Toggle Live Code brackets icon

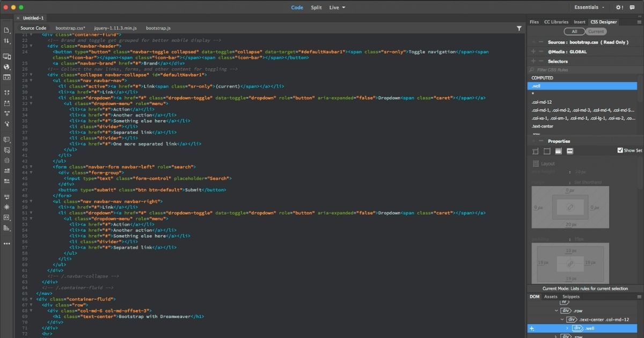[6, 77]
